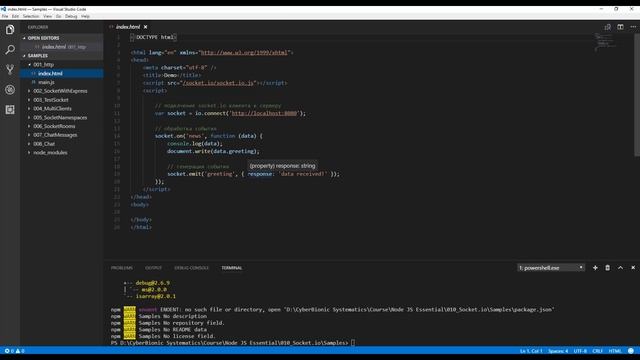Screen dimensions: 640x360
Task: Click Spaces: 4 indentation in status bar
Action: (x=558, y=351)
